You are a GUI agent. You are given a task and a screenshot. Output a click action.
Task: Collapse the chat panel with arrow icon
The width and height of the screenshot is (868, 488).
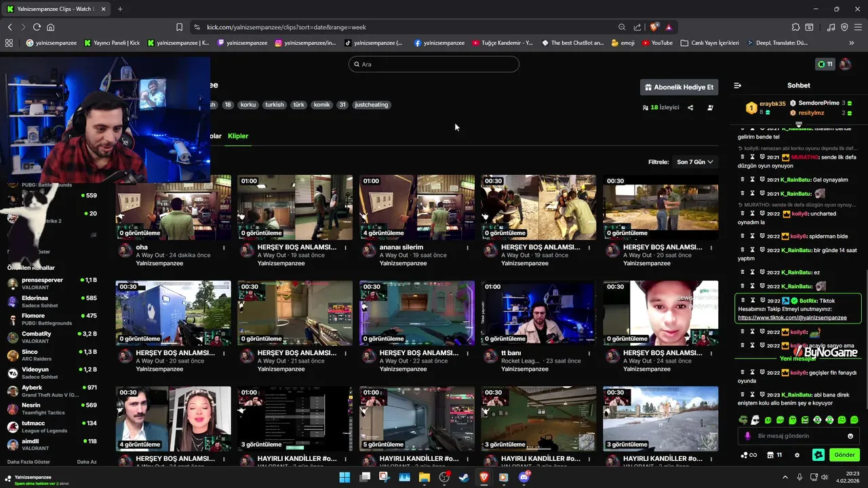[x=738, y=85]
